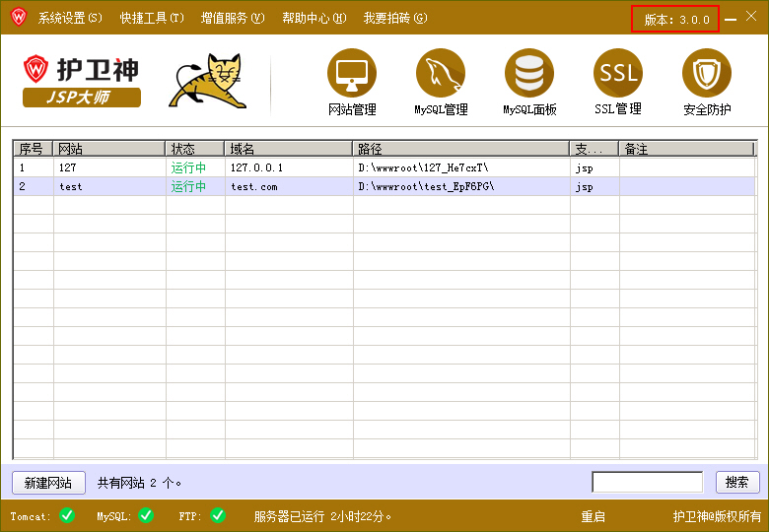Open the 系统设置(S) menu
Viewport: 769px width, 532px height.
click(69, 18)
